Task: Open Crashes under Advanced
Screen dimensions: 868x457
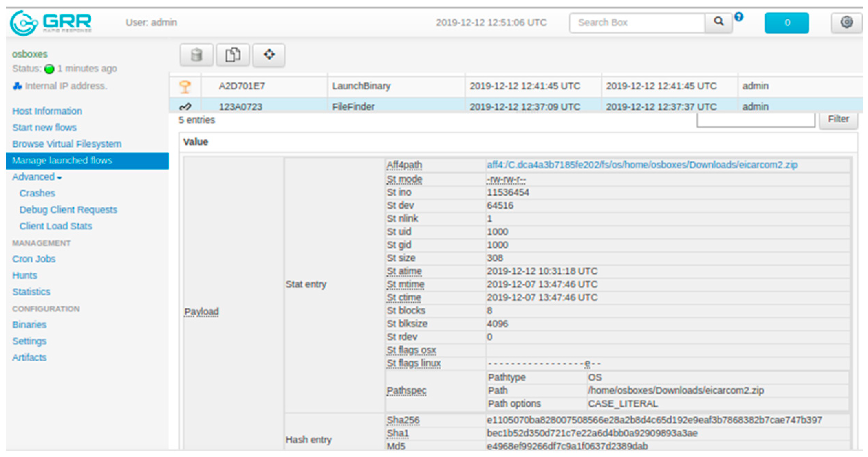Action: click(37, 193)
